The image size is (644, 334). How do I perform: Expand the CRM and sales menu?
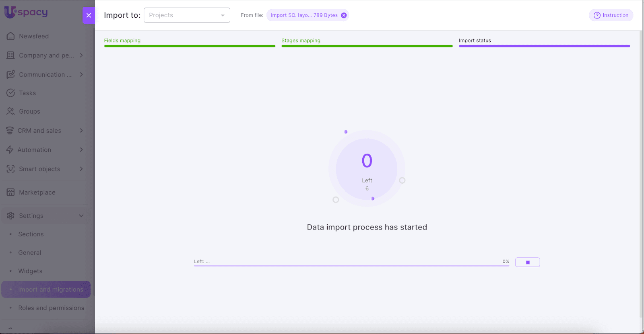click(81, 131)
